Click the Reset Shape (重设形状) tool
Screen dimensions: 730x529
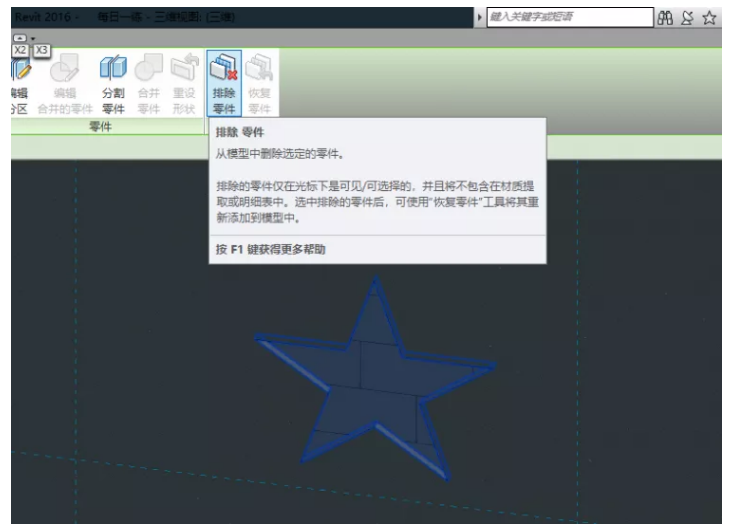184,83
